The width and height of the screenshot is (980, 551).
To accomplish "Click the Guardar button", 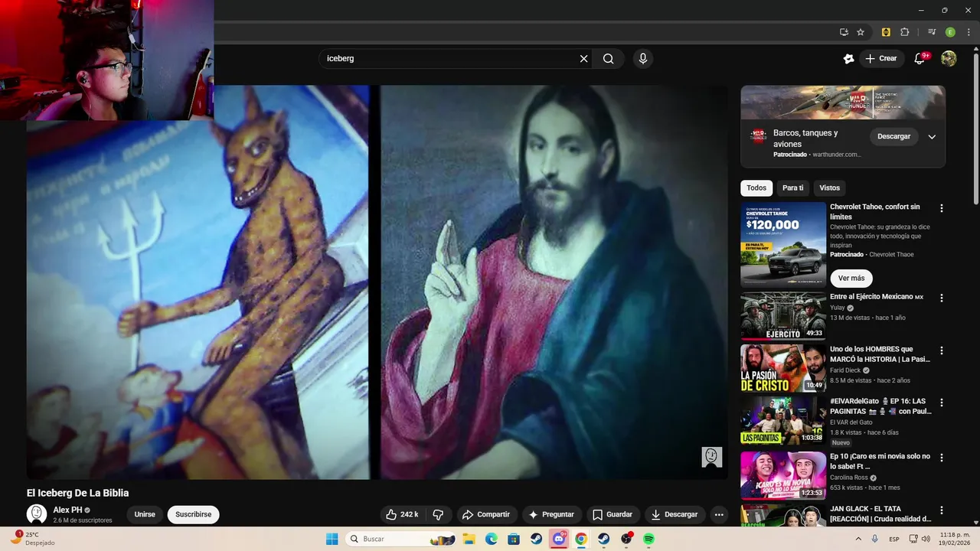I will click(x=612, y=514).
